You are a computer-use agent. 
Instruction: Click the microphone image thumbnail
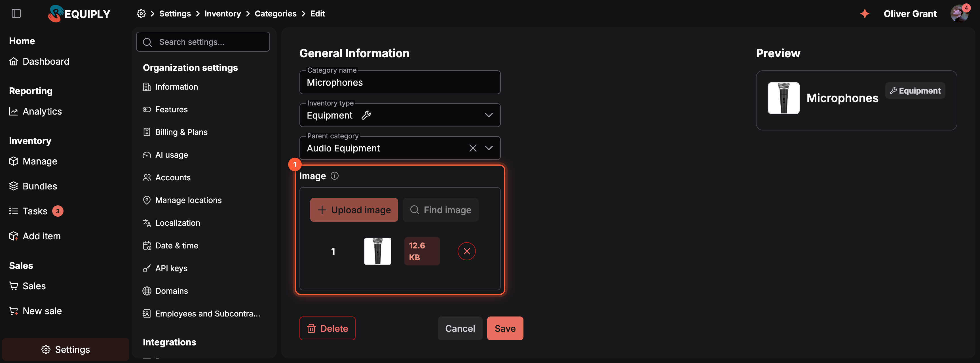[377, 251]
